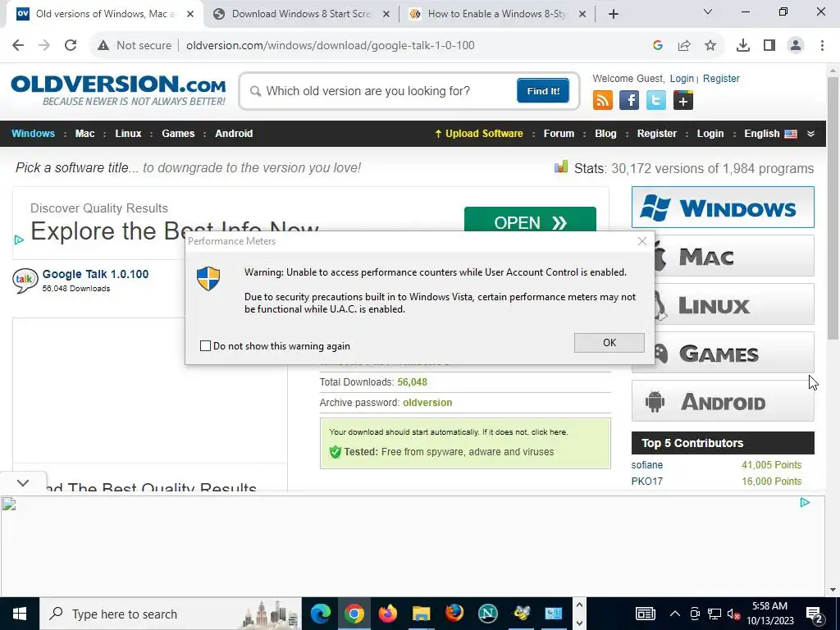Select Mac in navigation bar
Screen dimensions: 840x630
coord(84,134)
